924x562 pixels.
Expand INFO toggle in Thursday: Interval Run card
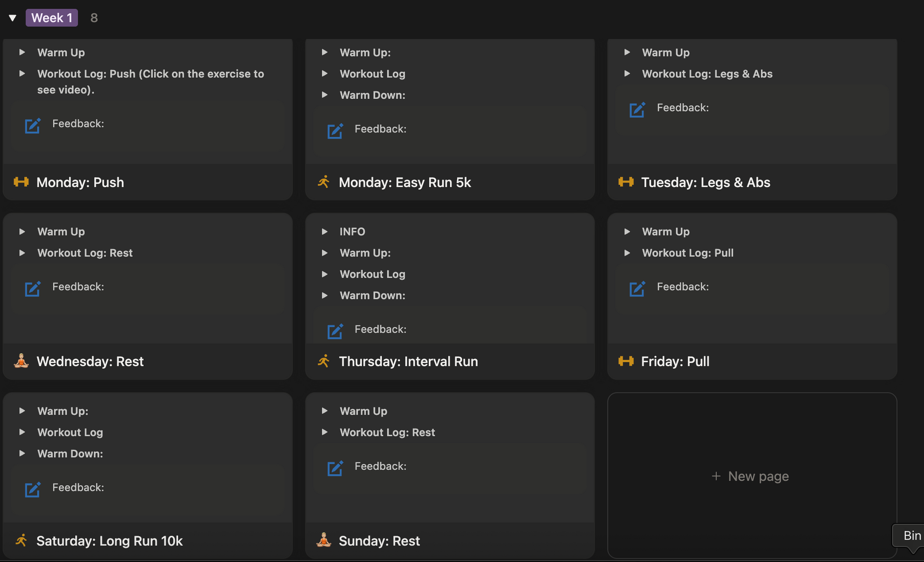tap(325, 232)
